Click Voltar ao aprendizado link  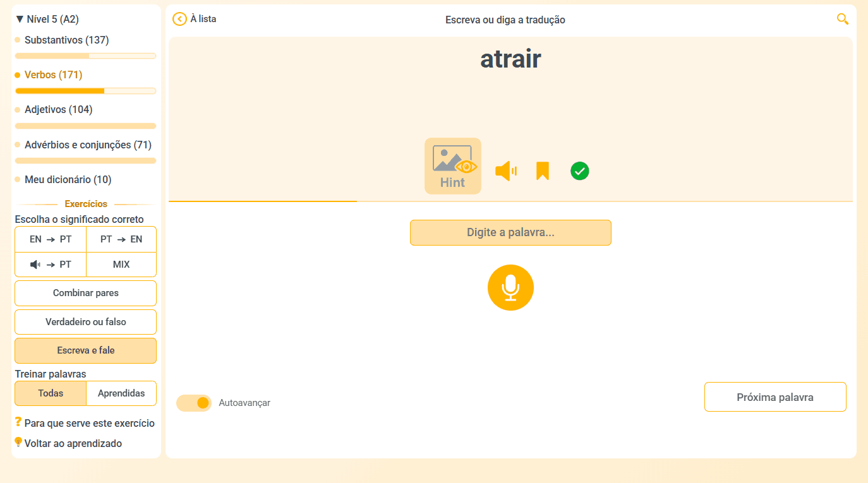73,443
